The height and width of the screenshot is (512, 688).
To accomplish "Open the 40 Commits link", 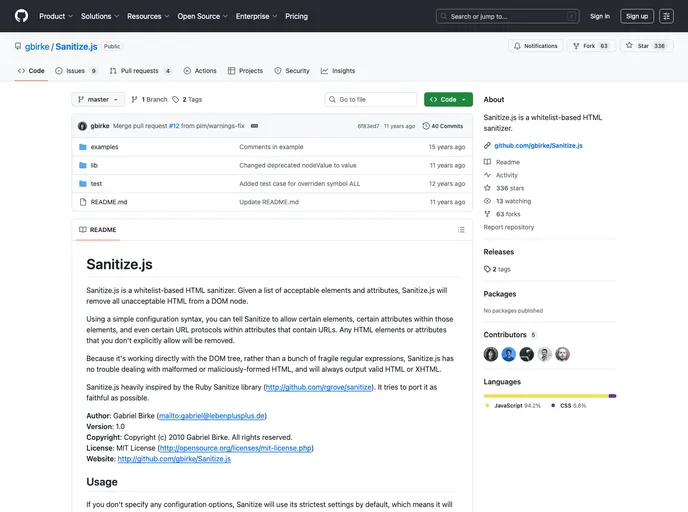I will click(x=443, y=126).
